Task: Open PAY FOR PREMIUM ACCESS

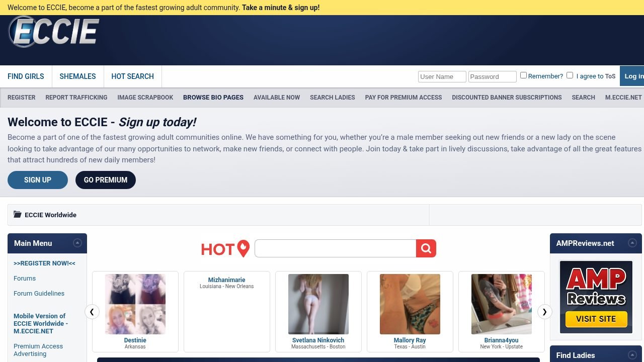Action: click(x=404, y=98)
